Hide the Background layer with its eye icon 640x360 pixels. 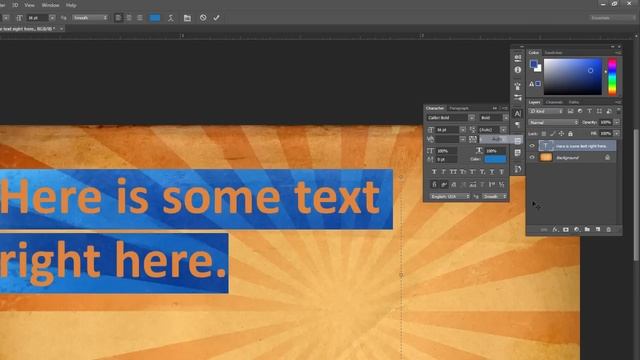tap(532, 157)
